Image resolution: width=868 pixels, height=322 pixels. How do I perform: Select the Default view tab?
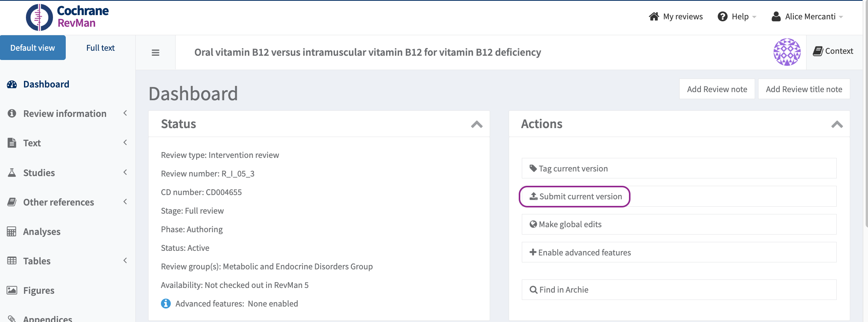33,48
